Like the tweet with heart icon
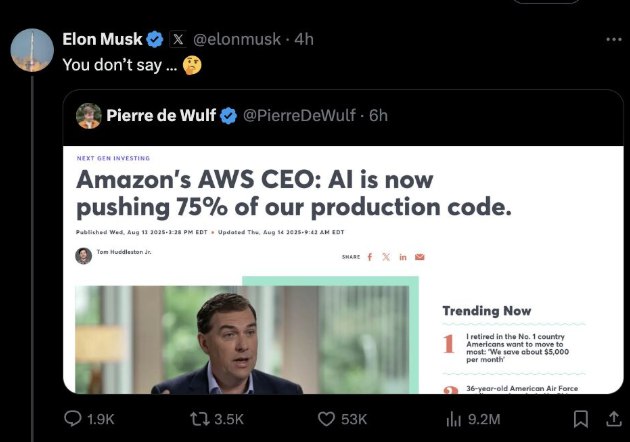630x442 pixels. click(x=326, y=419)
